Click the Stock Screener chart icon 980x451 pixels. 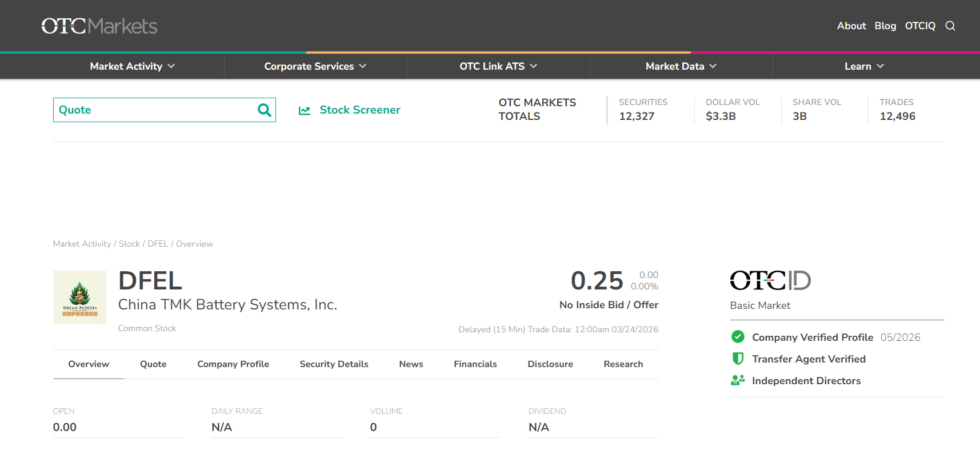[305, 110]
